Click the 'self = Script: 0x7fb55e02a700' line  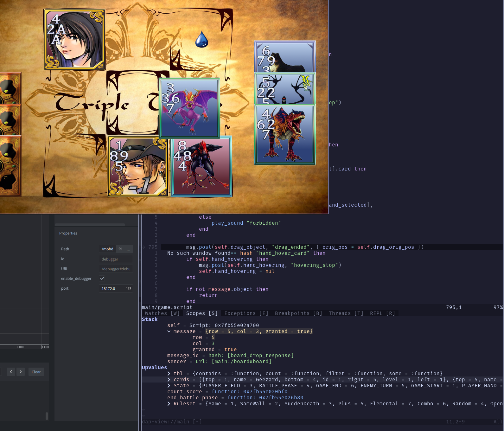pyautogui.click(x=213, y=325)
